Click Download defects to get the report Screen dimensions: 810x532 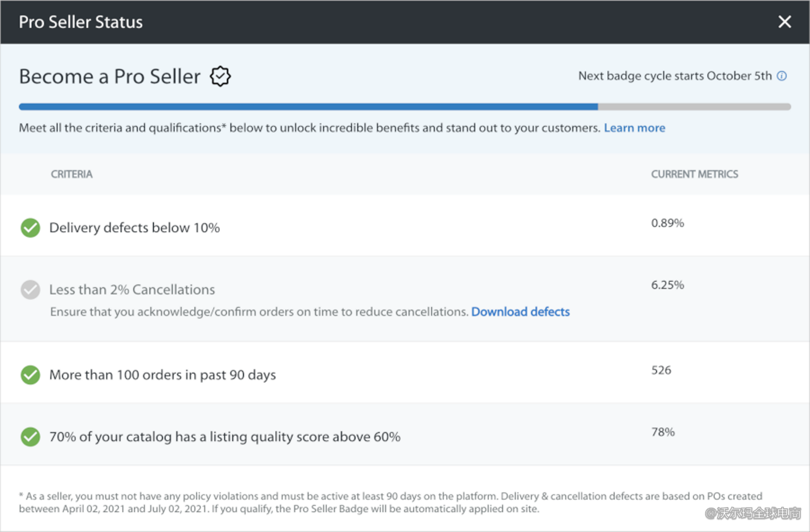point(520,312)
